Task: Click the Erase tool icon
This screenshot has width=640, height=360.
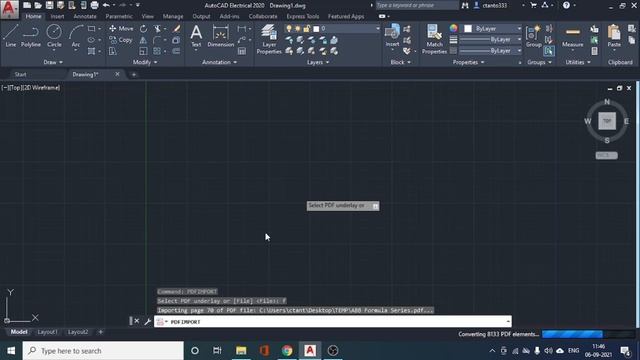Action: click(x=176, y=29)
